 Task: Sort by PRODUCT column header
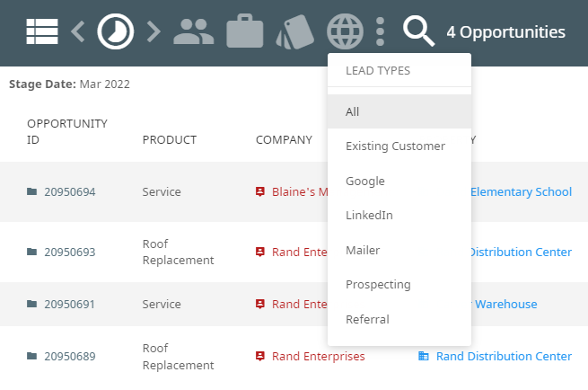[x=170, y=139]
